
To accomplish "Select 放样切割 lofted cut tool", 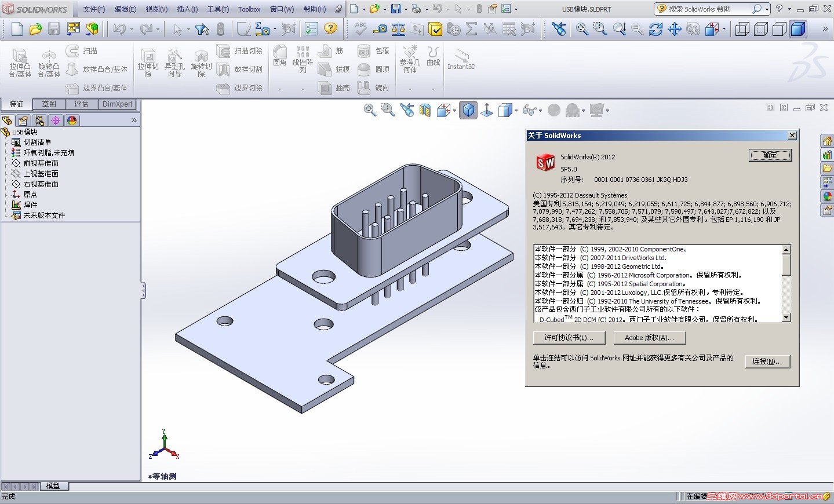I will pyautogui.click(x=240, y=70).
